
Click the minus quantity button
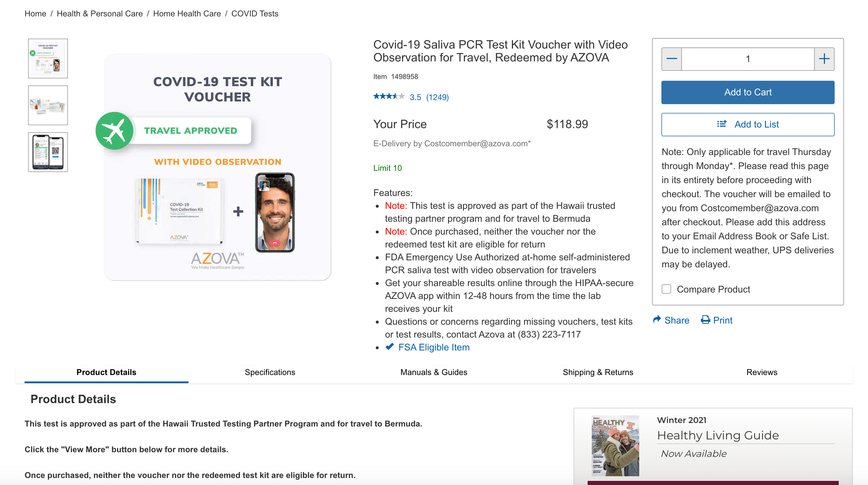pyautogui.click(x=671, y=59)
